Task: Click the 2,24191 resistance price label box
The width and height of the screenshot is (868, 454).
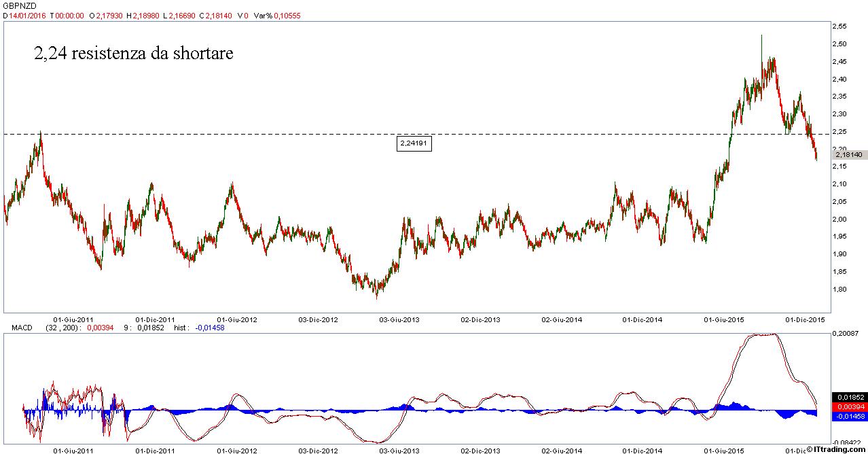Action: [x=414, y=143]
